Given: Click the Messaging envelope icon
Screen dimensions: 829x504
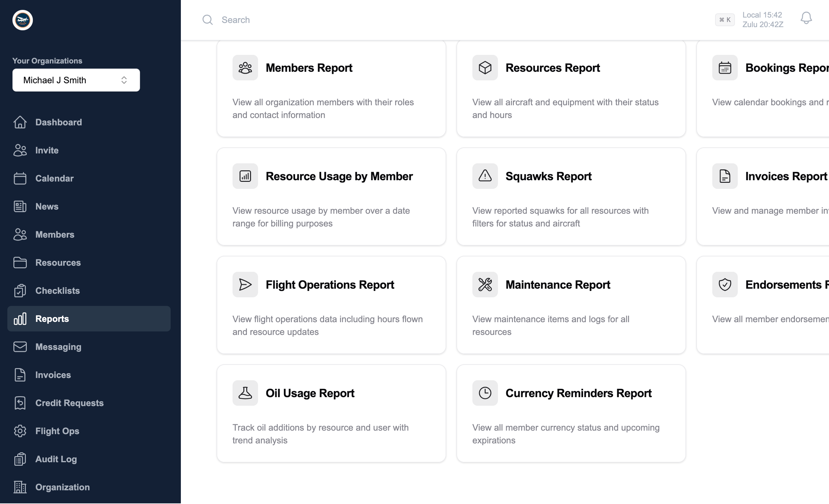Looking at the screenshot, I should 20,347.
